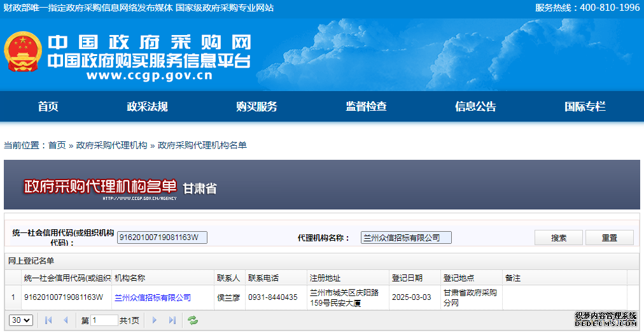Refresh the table with green reload icon
The width and height of the screenshot is (644, 333).
pyautogui.click(x=193, y=320)
